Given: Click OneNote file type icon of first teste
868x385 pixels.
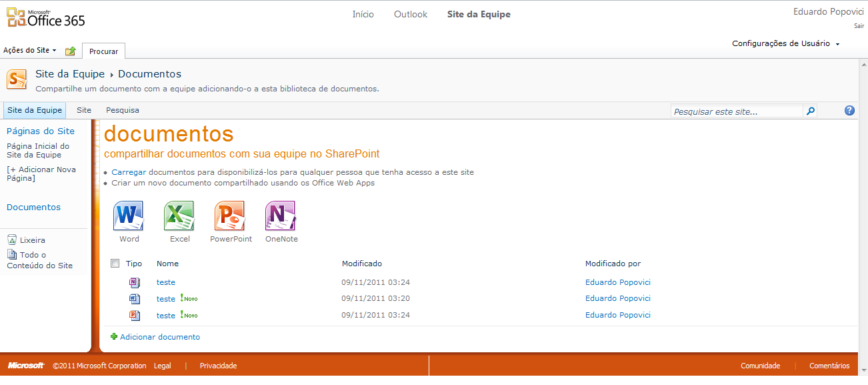Looking at the screenshot, I should (133, 282).
